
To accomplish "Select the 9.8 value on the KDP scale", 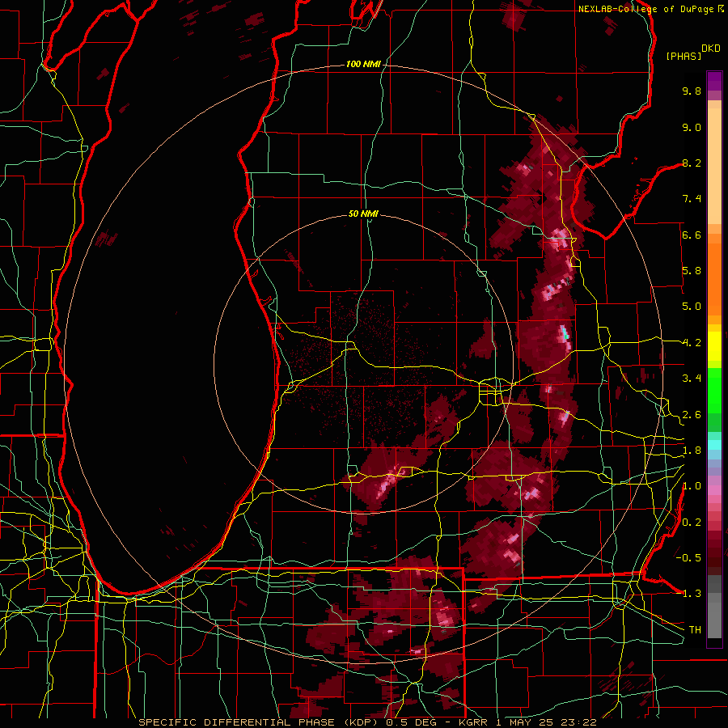I will [692, 91].
